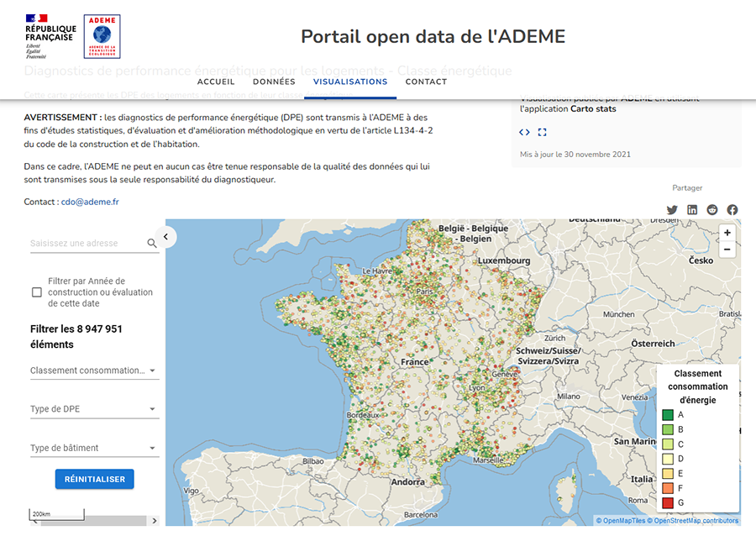Viewport: 756px width, 536px height.
Task: Share the page on Facebook
Action: 732,209
